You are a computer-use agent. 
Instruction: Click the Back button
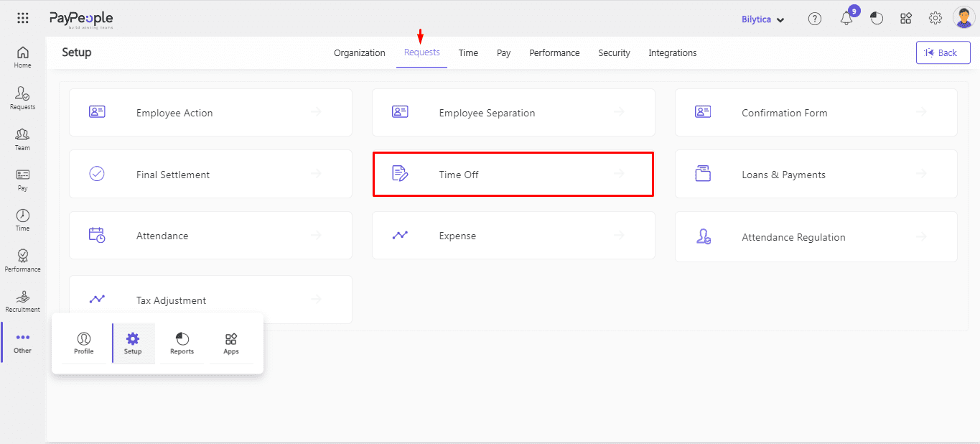point(943,52)
